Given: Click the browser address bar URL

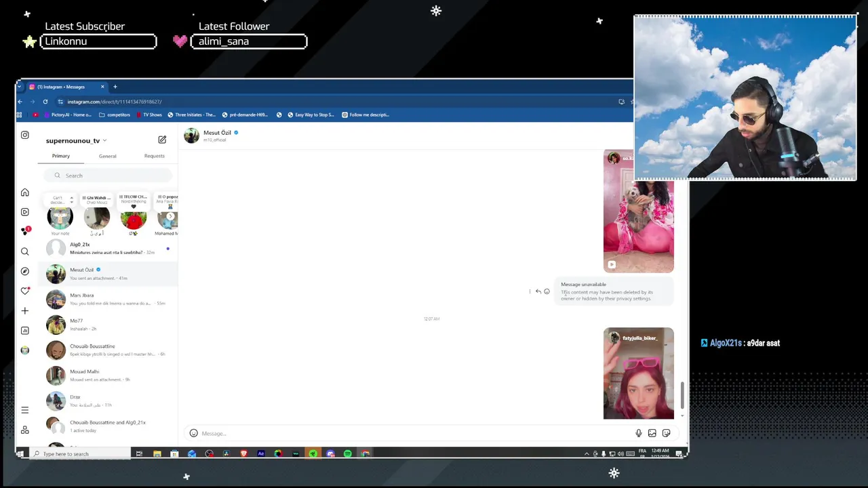Looking at the screenshot, I should point(114,102).
